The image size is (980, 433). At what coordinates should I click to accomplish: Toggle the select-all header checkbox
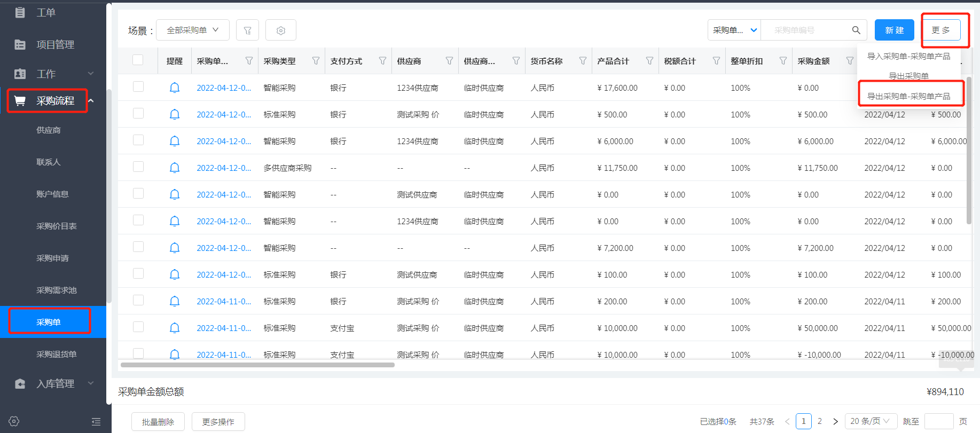pos(138,60)
